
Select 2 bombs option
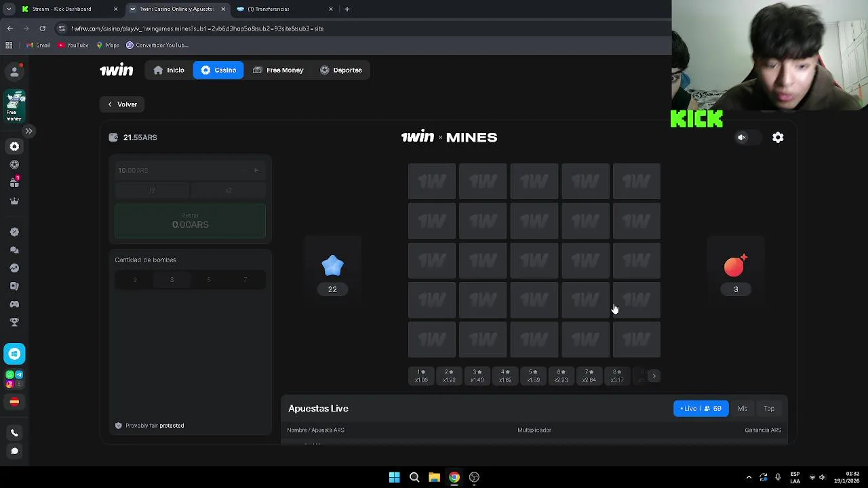click(134, 280)
